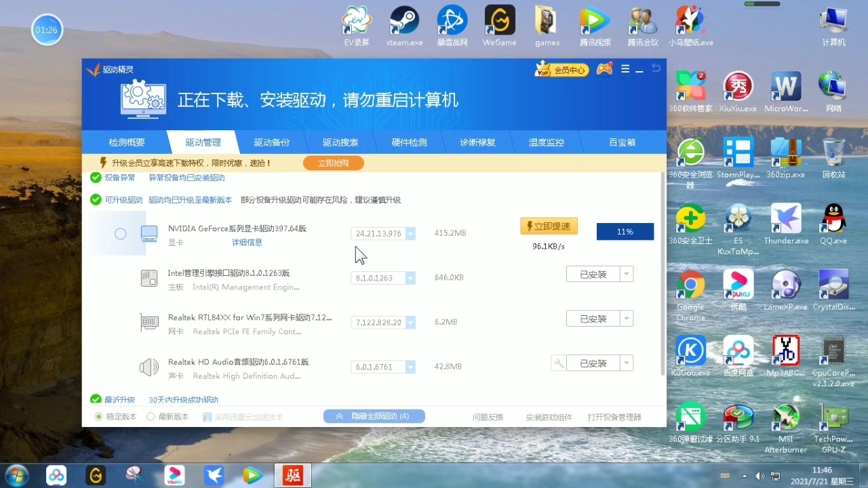
Task: Click the volume icon in system tray
Action: click(x=759, y=476)
